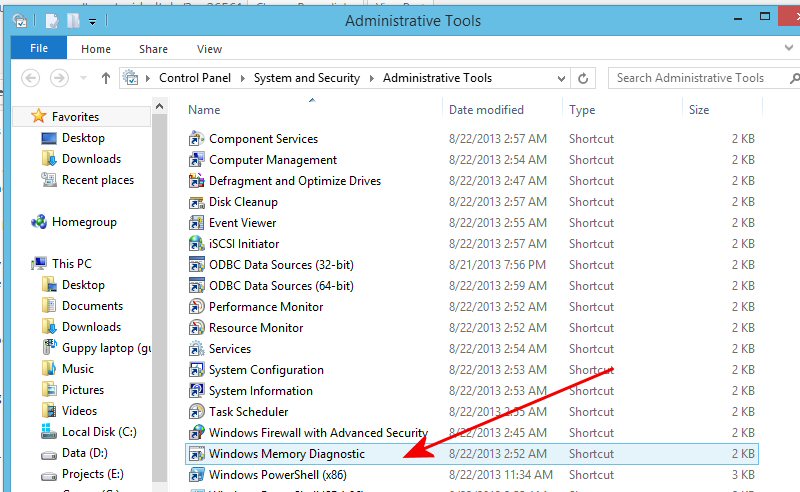Click the This PC computer icon
Image resolution: width=800 pixels, height=492 pixels.
pos(39,264)
